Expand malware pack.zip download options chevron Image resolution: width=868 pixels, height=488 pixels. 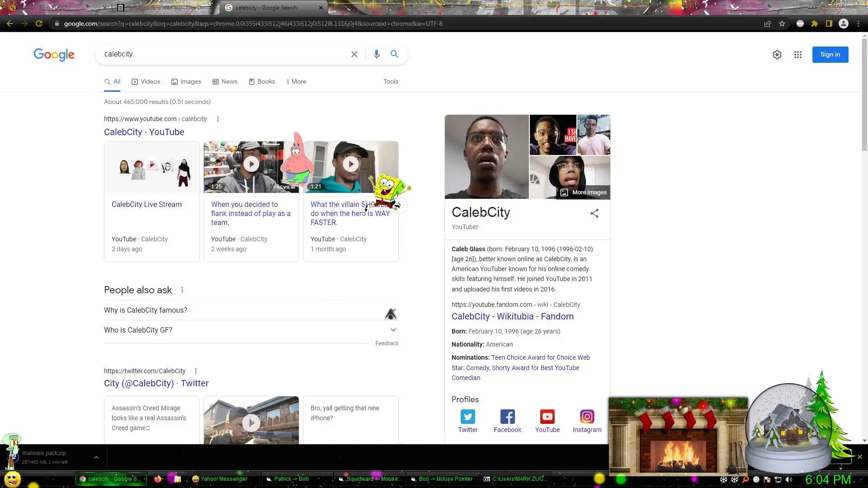(x=96, y=457)
